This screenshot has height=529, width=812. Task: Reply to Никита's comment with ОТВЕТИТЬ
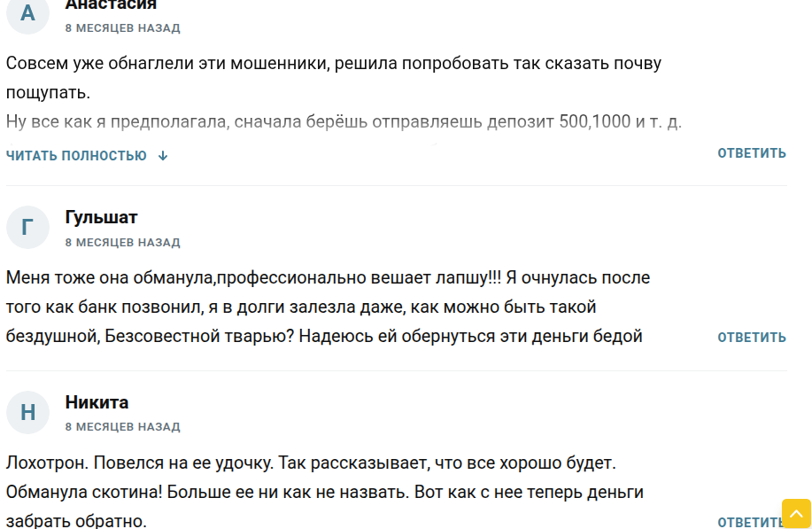tap(746, 522)
